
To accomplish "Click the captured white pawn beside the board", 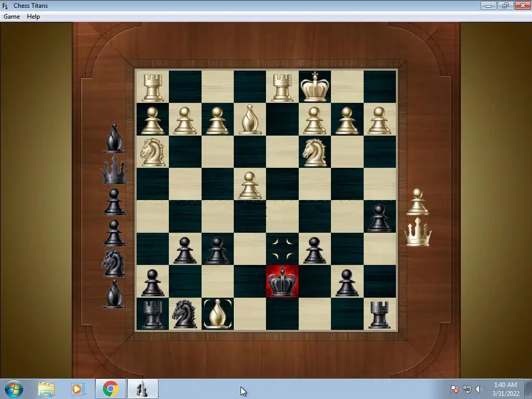I will tap(418, 202).
